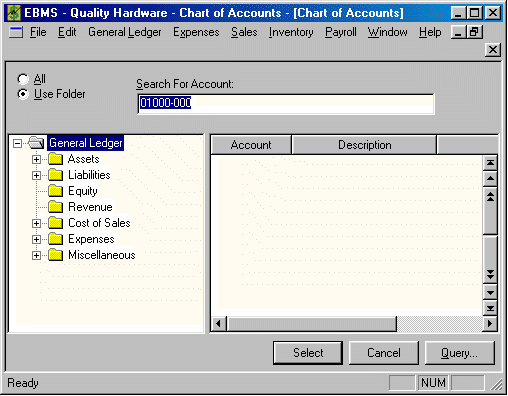Expand the Cost of Sales folder

[36, 223]
